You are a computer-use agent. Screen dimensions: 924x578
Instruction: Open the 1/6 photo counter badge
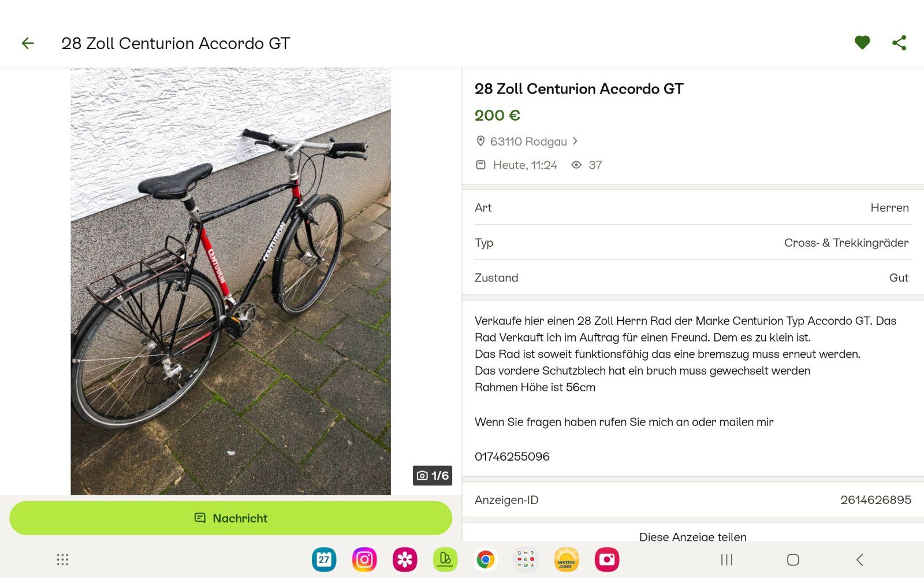432,475
